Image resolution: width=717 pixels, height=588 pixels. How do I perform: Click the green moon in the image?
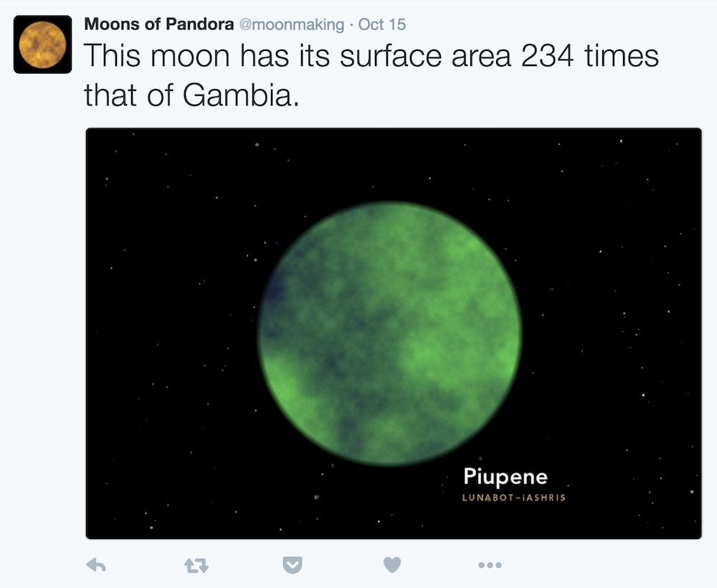[389, 333]
